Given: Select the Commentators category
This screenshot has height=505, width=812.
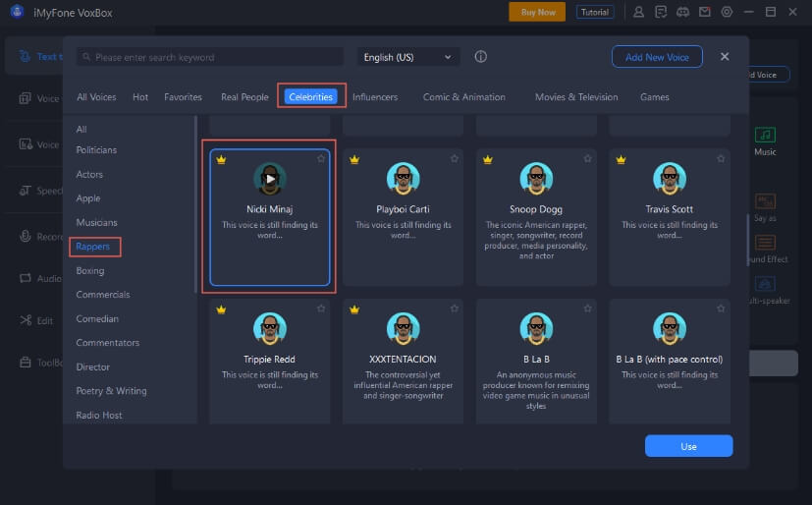Looking at the screenshot, I should click(x=108, y=343).
